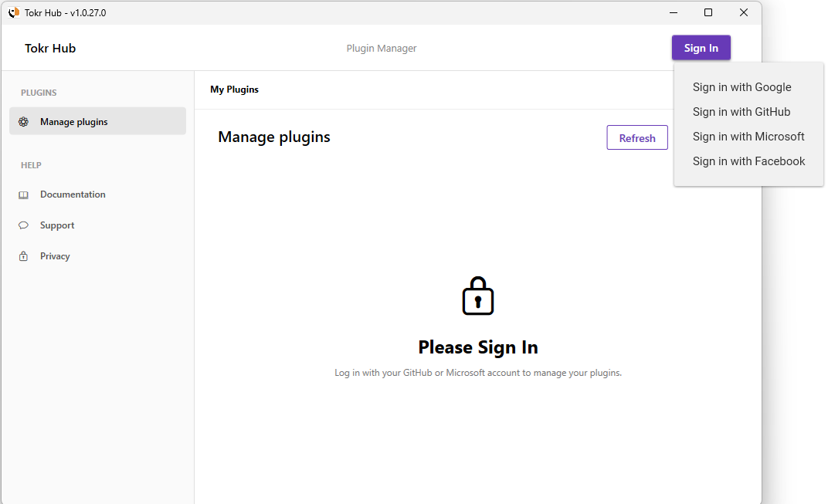Select Manage plugins in the sidebar
Image resolution: width=828 pixels, height=504 pixels.
(73, 121)
